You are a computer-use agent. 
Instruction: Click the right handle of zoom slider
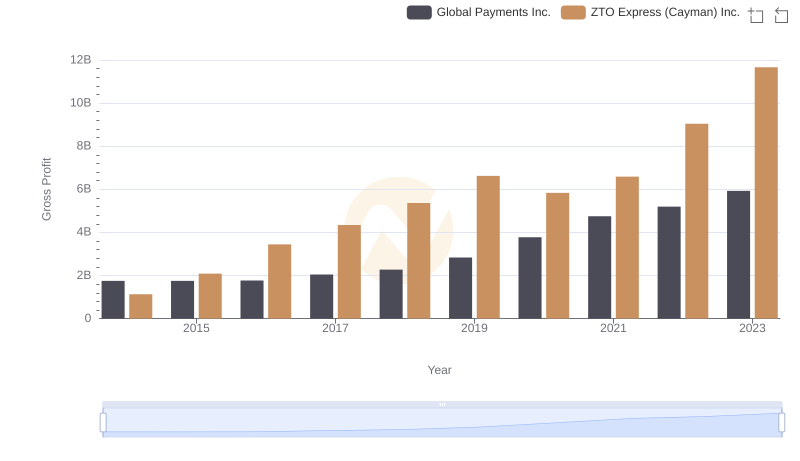click(781, 423)
